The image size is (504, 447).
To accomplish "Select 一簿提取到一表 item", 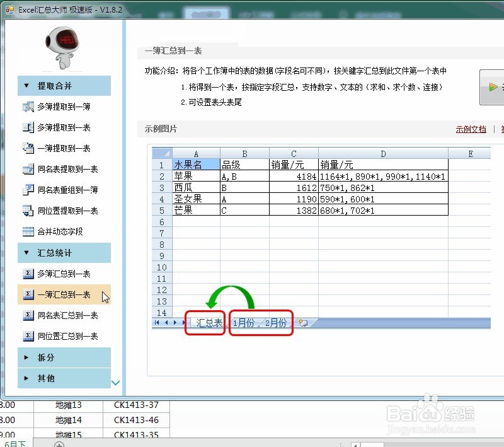I will coord(64,148).
